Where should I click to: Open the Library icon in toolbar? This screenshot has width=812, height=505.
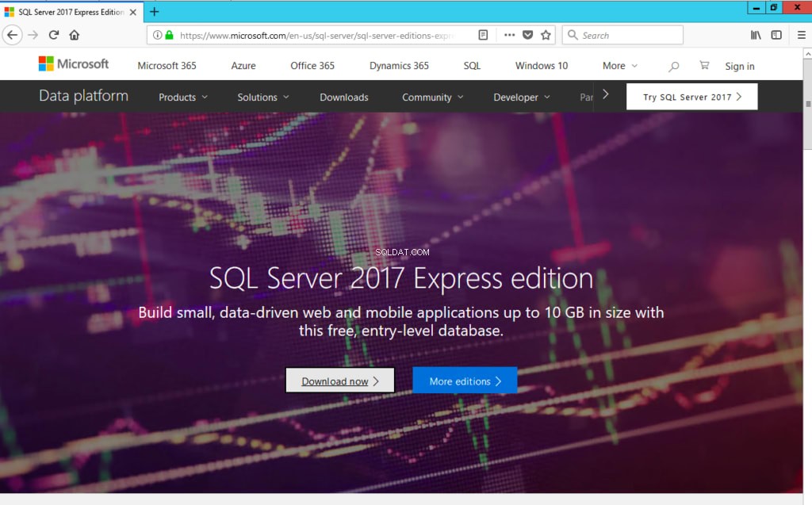(756, 35)
